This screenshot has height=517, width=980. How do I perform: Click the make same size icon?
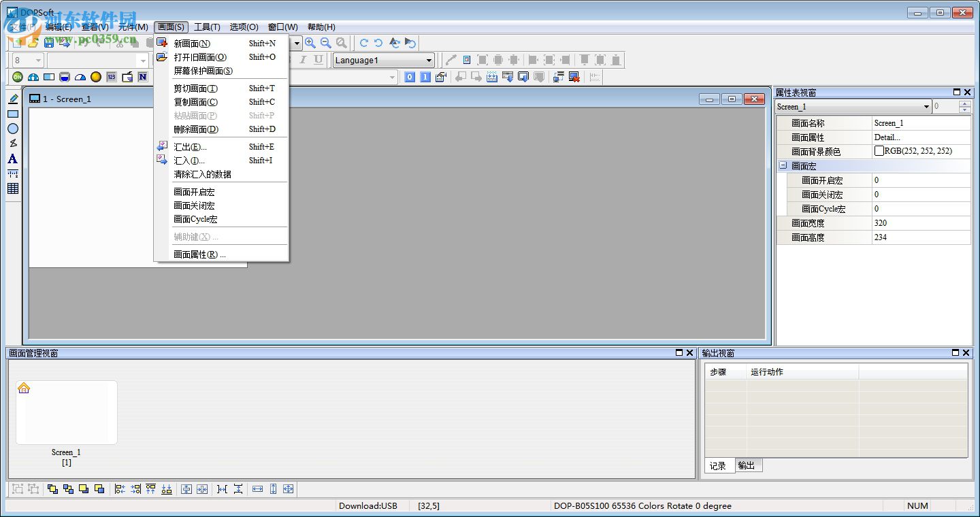tap(288, 489)
